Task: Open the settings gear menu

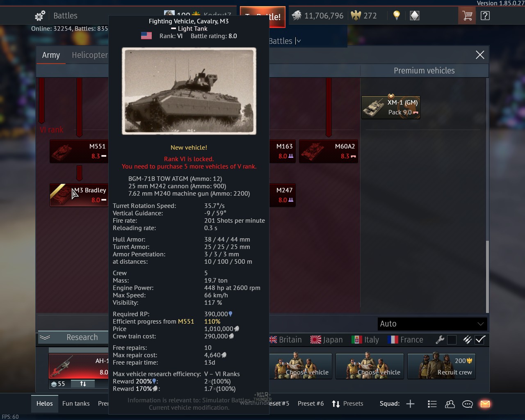Action: pos(40,16)
